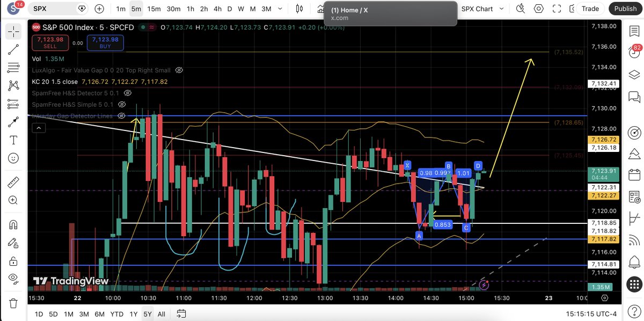Open the SPX Chart layout dropdown
This screenshot has height=321, width=644.
pos(483,9)
